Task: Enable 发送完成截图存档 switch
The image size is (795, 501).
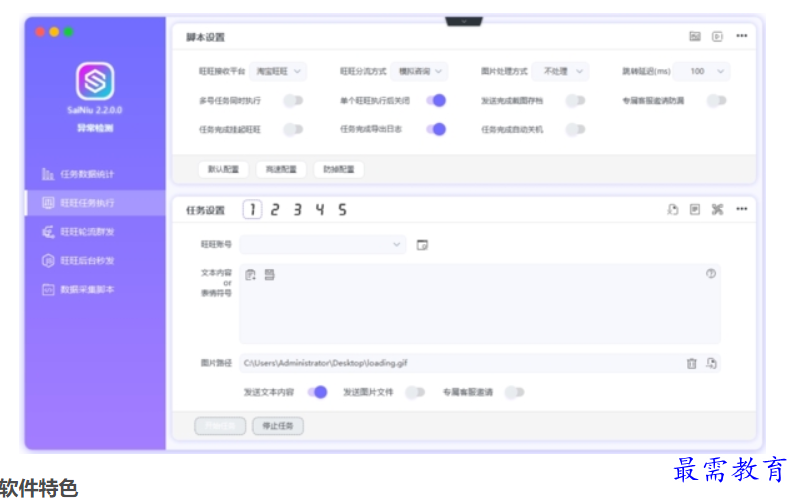Action: pos(575,100)
